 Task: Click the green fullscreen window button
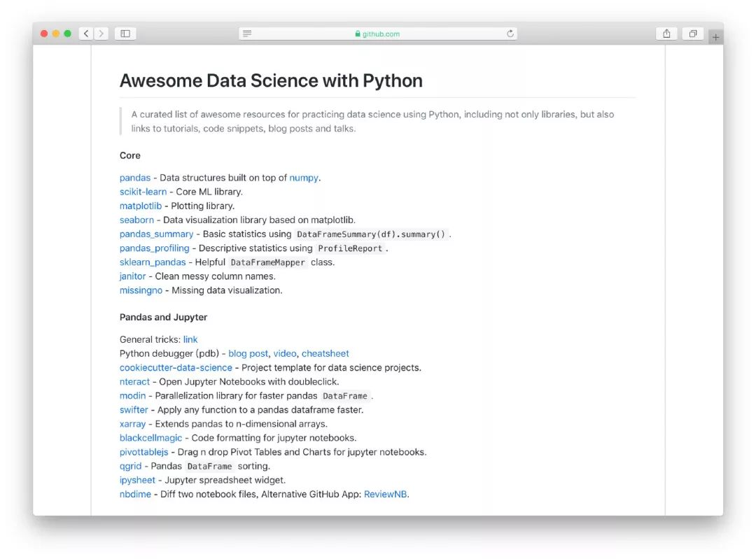(68, 34)
